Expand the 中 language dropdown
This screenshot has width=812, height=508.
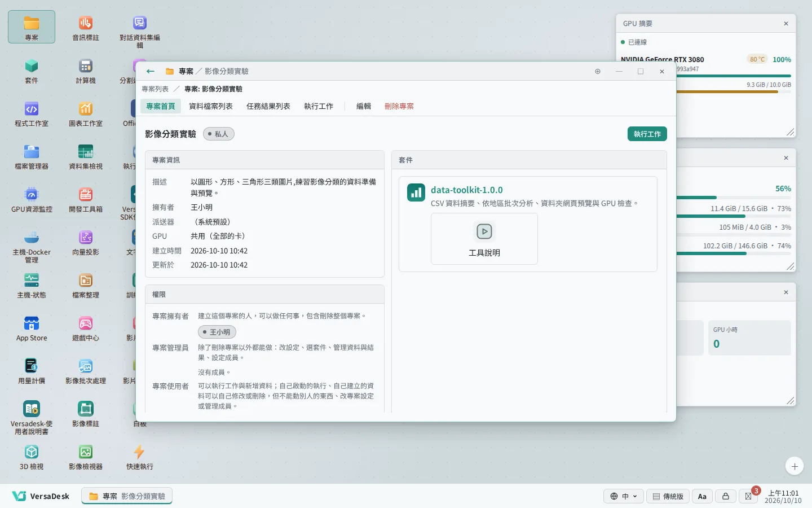click(x=624, y=496)
